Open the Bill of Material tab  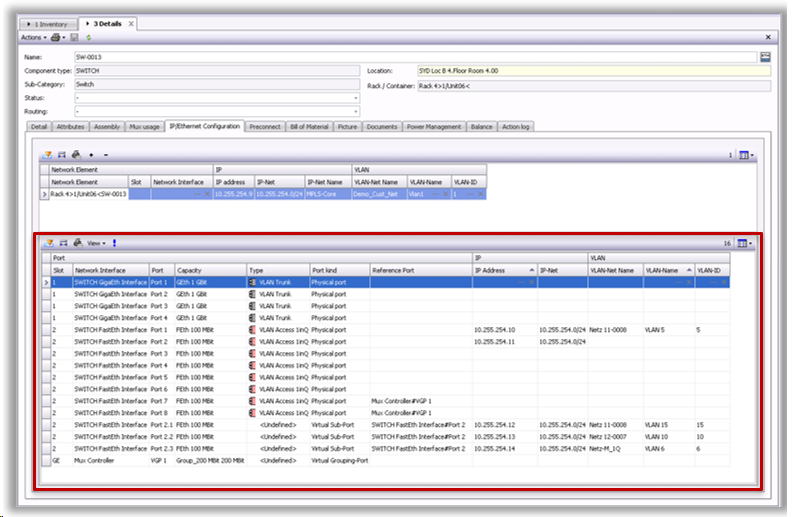[309, 127]
